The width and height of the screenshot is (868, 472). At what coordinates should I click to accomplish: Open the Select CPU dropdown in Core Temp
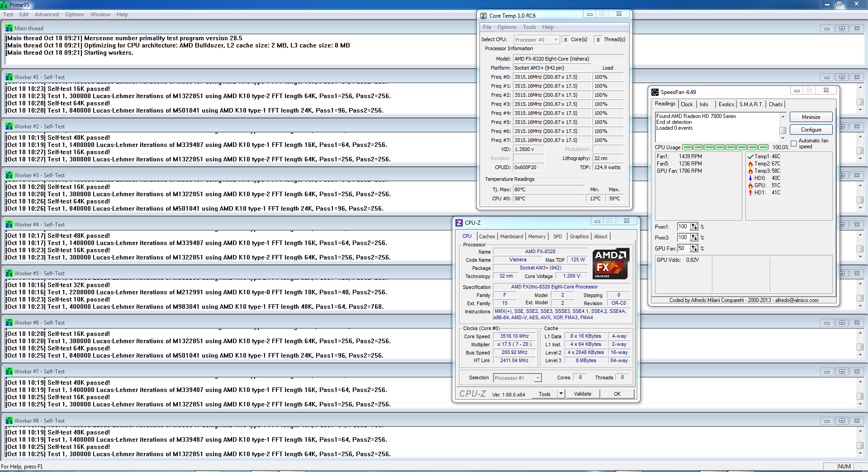536,40
